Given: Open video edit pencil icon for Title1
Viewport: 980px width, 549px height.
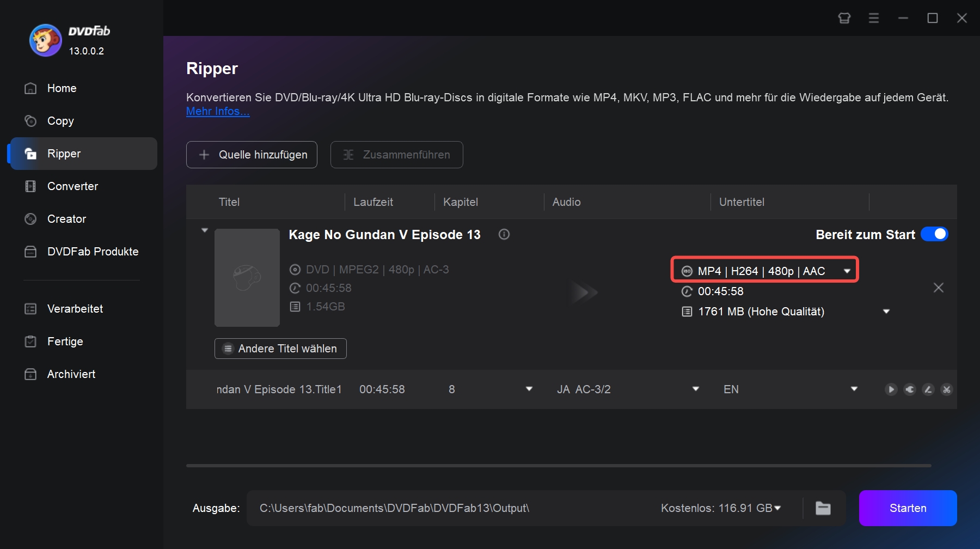Looking at the screenshot, I should click(928, 389).
